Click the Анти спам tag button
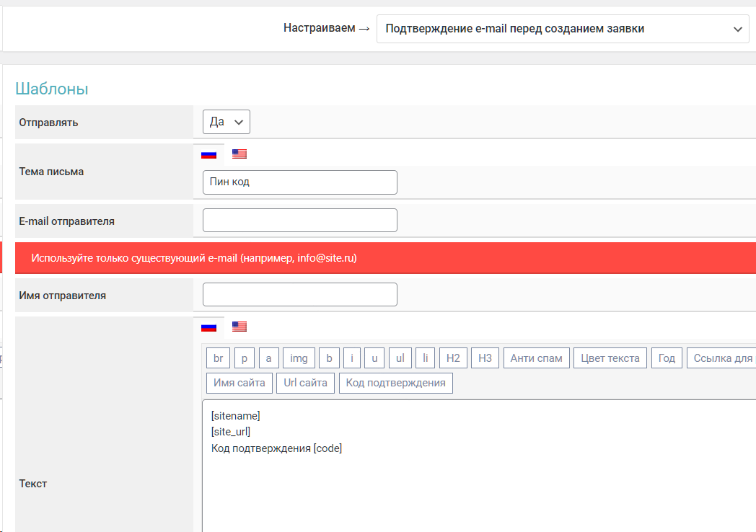756x532 pixels. click(x=537, y=358)
